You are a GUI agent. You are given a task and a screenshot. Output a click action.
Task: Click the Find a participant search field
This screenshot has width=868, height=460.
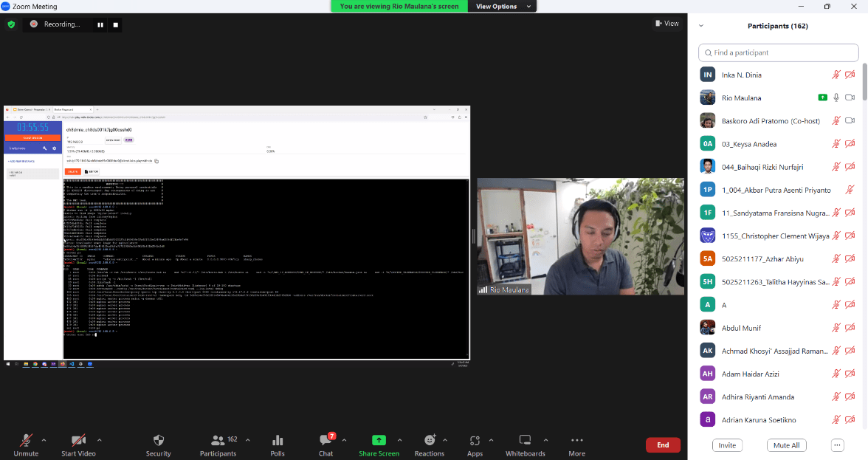pyautogui.click(x=778, y=52)
